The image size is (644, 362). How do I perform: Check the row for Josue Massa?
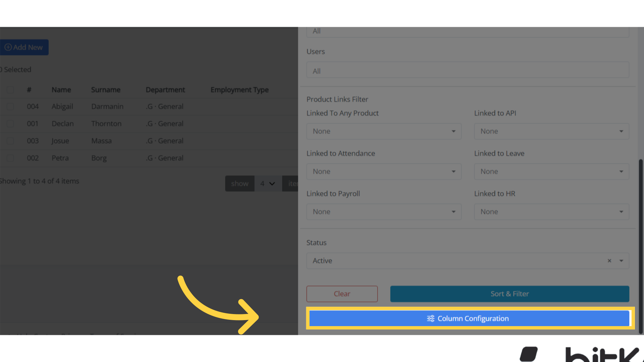pos(10,141)
